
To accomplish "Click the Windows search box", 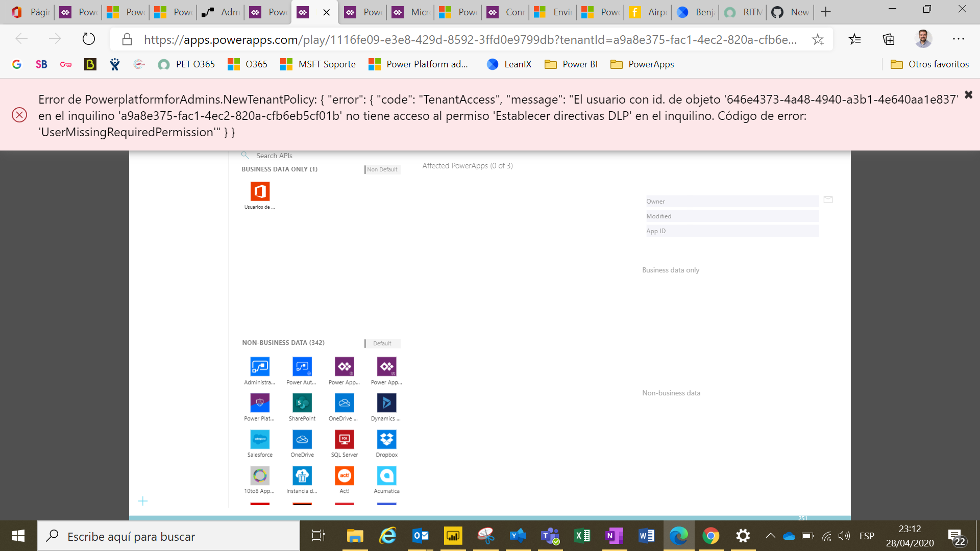I will (x=168, y=536).
